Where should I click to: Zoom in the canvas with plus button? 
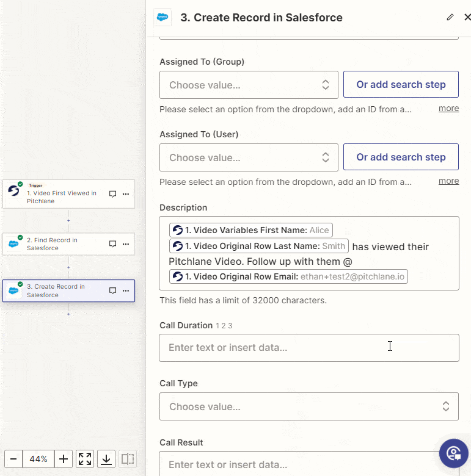(63, 459)
